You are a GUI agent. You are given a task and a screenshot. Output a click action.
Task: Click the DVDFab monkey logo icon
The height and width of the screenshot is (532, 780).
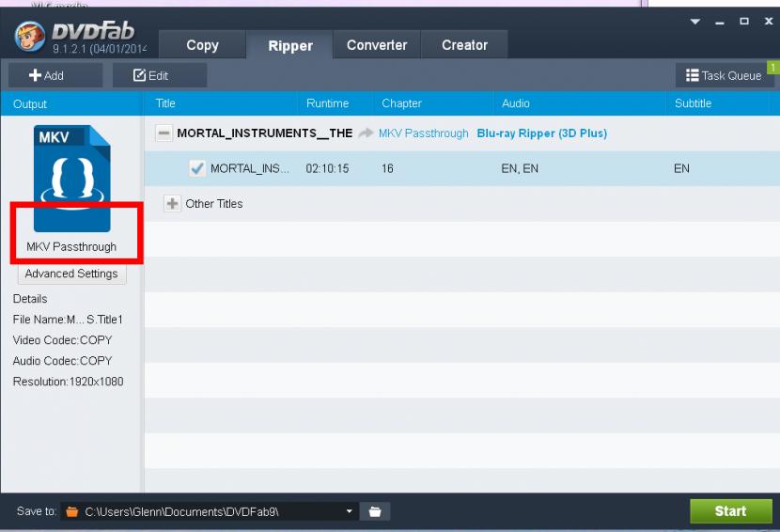(30, 37)
